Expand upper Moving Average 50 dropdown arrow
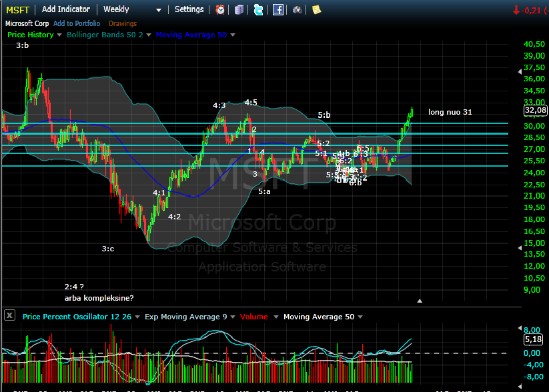Viewport: 549px width, 392px height. [x=233, y=35]
